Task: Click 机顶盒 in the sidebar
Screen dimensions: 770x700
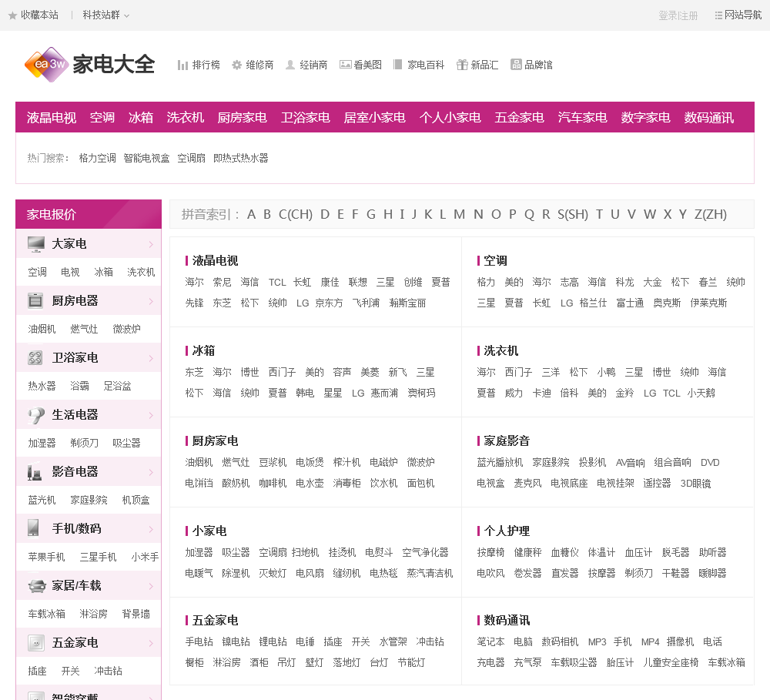Action: pos(136,500)
